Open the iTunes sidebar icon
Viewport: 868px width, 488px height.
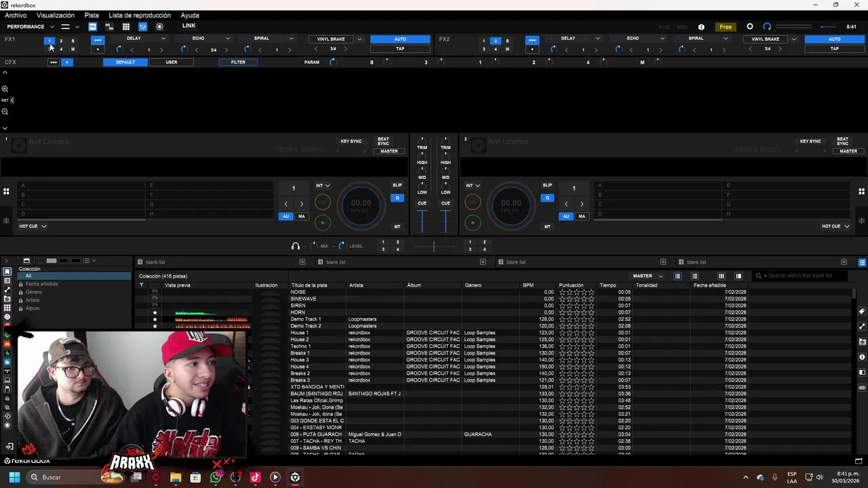7,317
